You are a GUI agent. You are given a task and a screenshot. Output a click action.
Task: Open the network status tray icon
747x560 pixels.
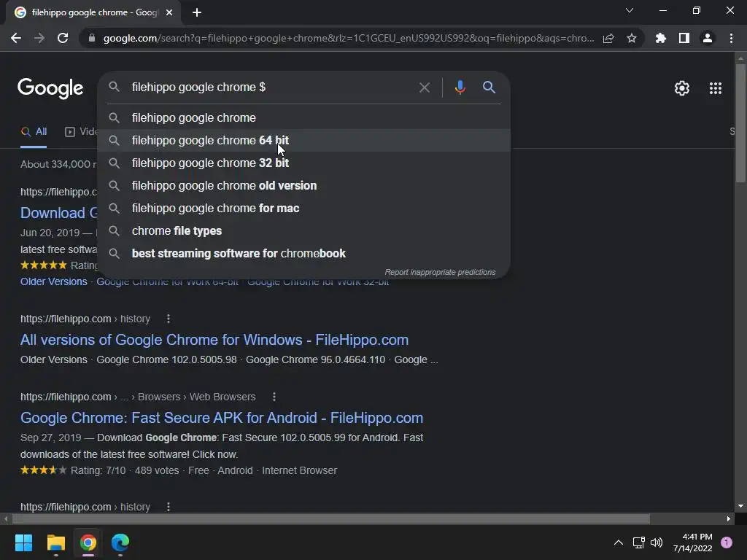(638, 542)
